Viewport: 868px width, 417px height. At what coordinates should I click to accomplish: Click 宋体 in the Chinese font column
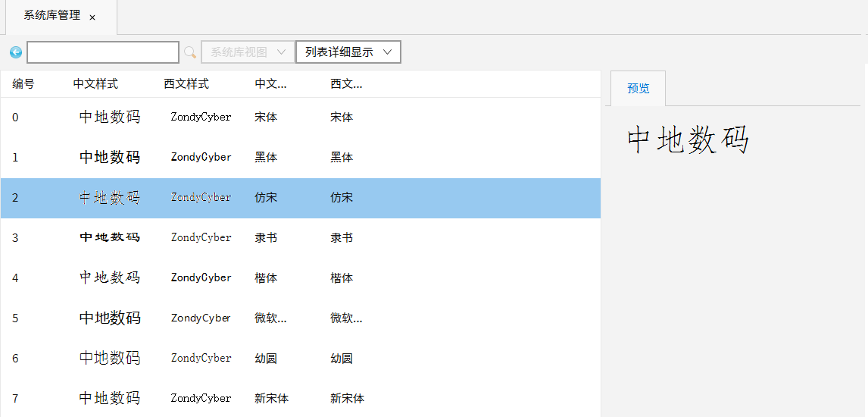[x=267, y=118]
